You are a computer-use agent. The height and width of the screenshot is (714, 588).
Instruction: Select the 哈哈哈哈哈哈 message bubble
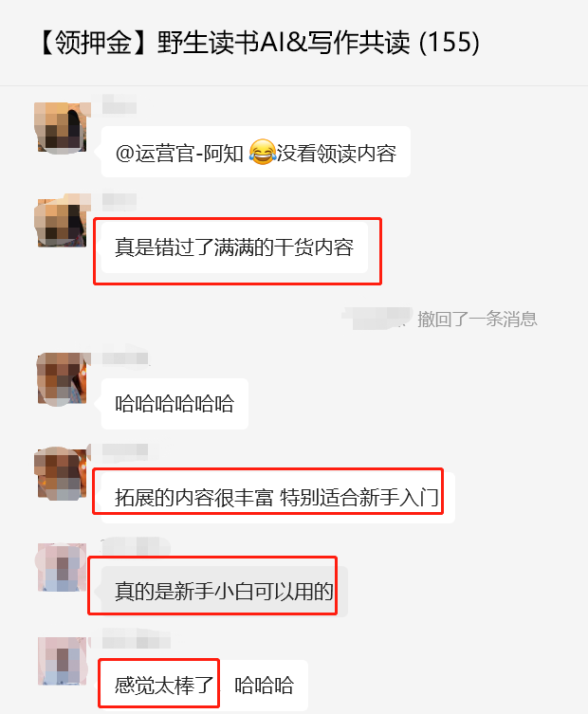click(x=175, y=404)
